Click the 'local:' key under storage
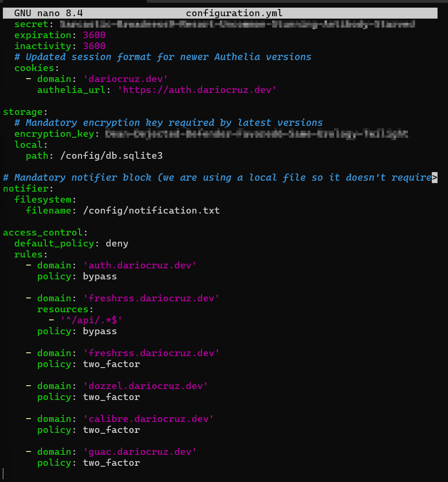Image resolution: width=448 pixels, height=482 pixels. pos(31,145)
